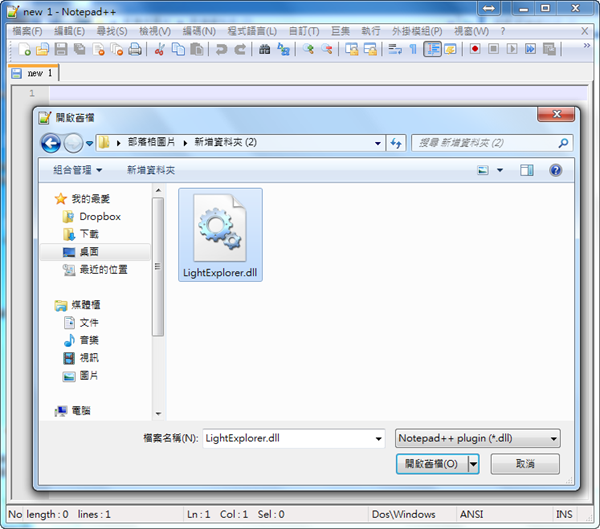Click Run macro multiple times icon
Screen dimensions: 600x529
pyautogui.click(x=530, y=49)
